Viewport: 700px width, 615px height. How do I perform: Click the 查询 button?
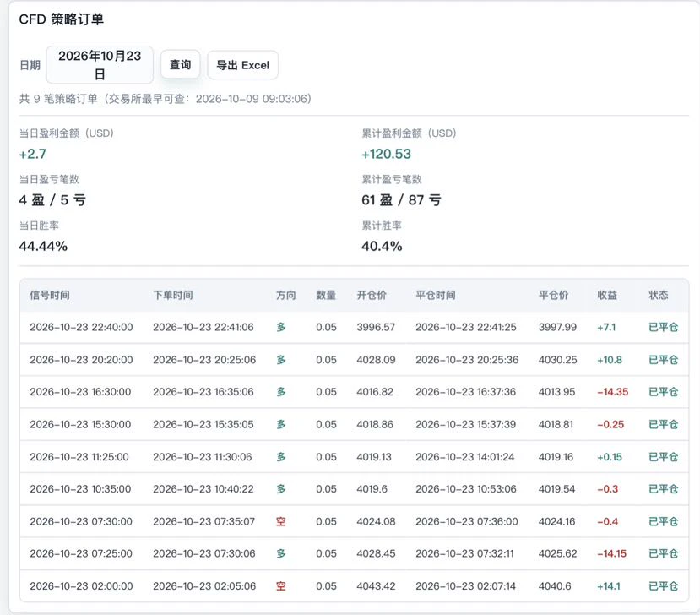tap(181, 65)
